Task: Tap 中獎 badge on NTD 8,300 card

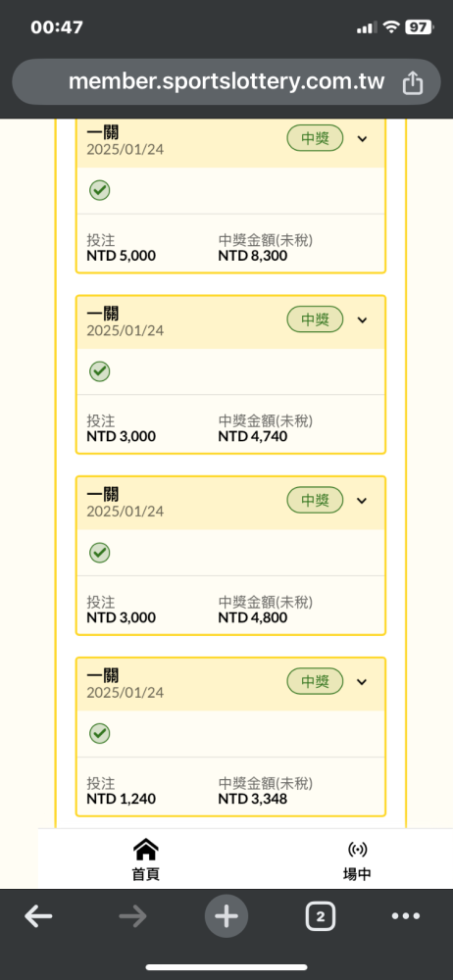Action: [316, 138]
